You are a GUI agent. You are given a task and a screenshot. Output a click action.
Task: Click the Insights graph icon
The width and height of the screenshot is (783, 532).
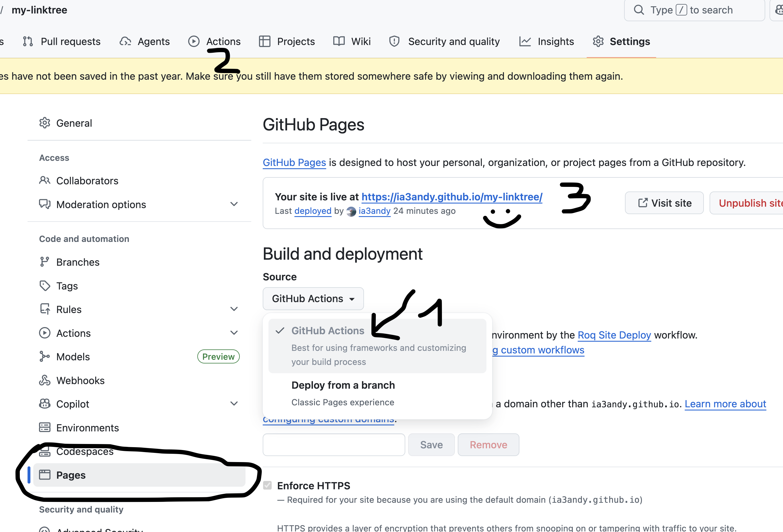click(x=525, y=41)
